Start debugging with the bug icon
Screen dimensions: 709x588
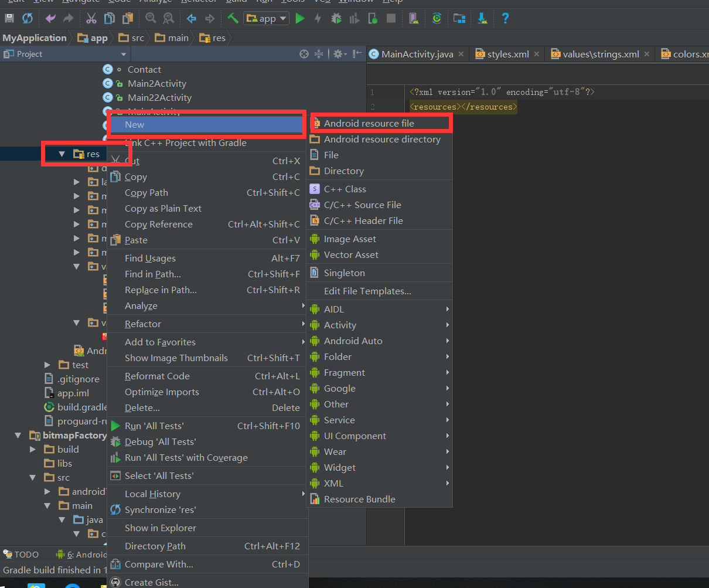(x=335, y=18)
